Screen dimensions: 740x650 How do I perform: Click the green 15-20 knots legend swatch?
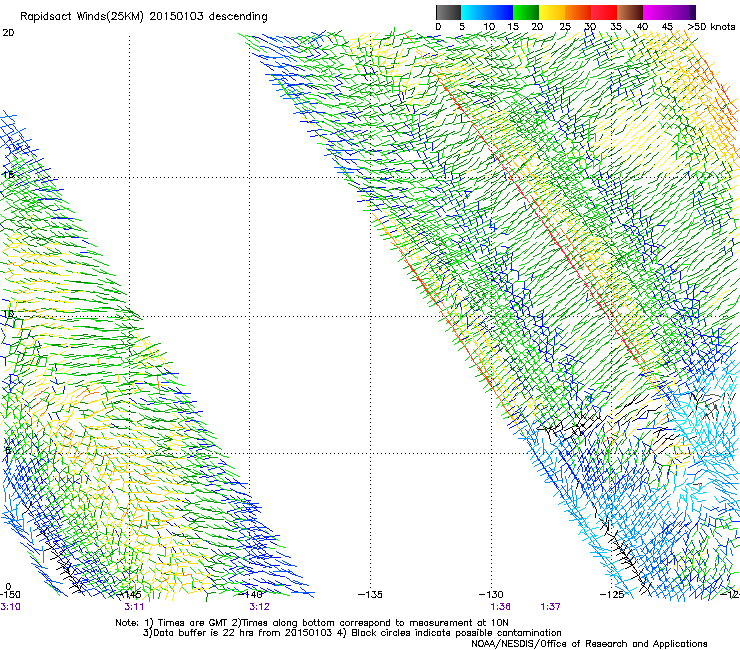pyautogui.click(x=526, y=12)
